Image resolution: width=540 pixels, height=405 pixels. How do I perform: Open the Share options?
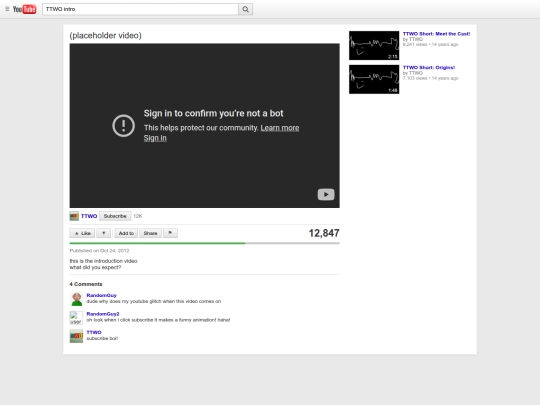(x=150, y=233)
